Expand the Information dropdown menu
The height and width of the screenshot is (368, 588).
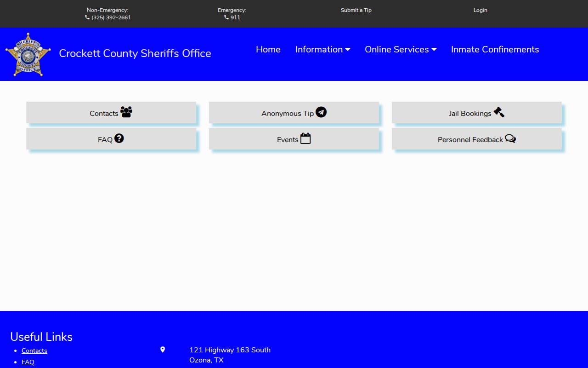pos(323,49)
